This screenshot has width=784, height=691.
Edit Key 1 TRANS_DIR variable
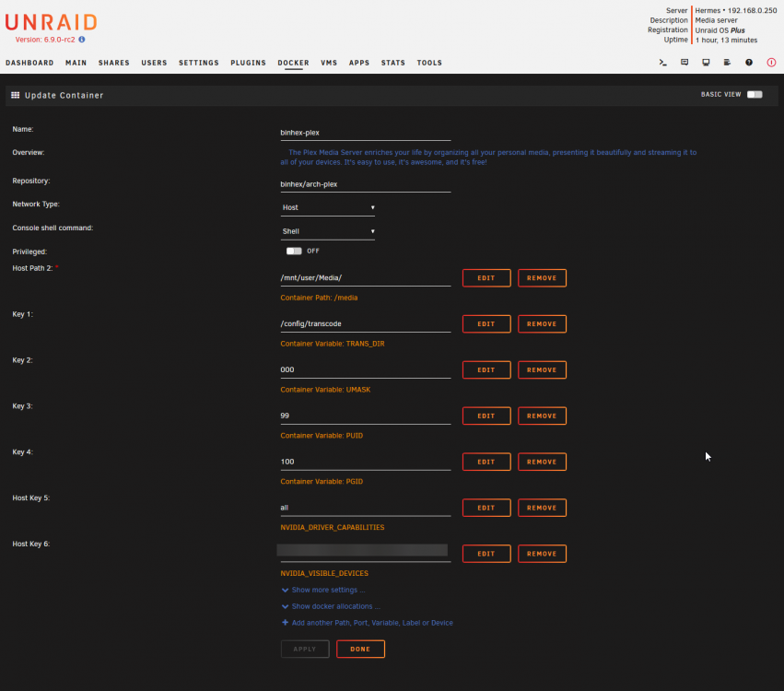[486, 324]
